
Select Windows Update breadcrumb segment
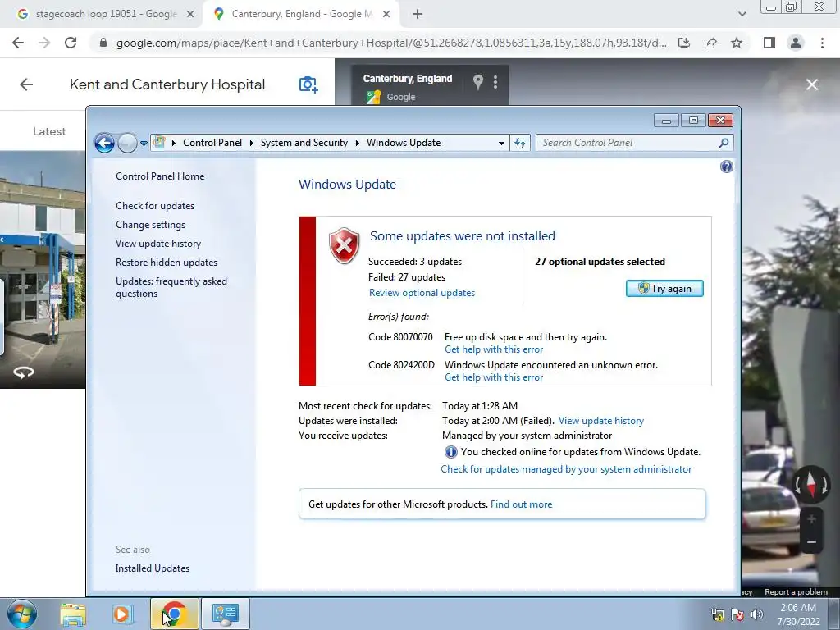[x=404, y=143]
